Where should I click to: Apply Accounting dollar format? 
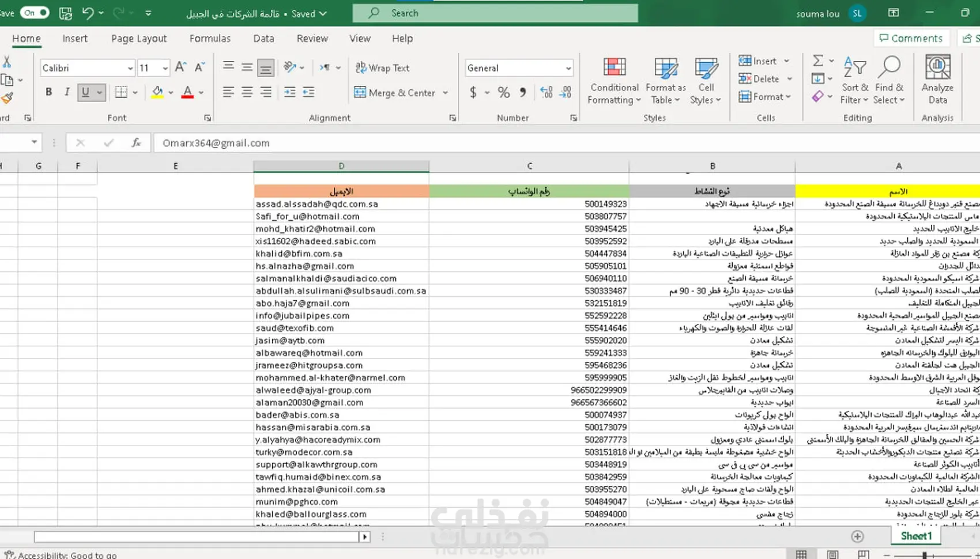coord(473,92)
